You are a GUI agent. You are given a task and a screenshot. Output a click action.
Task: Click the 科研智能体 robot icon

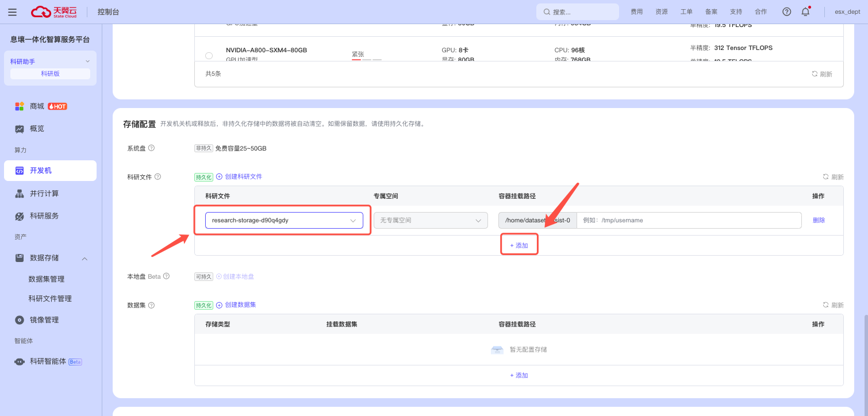pyautogui.click(x=20, y=362)
